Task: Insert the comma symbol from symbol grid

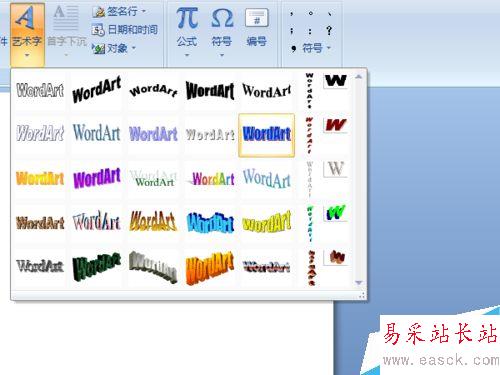Action: [292, 13]
